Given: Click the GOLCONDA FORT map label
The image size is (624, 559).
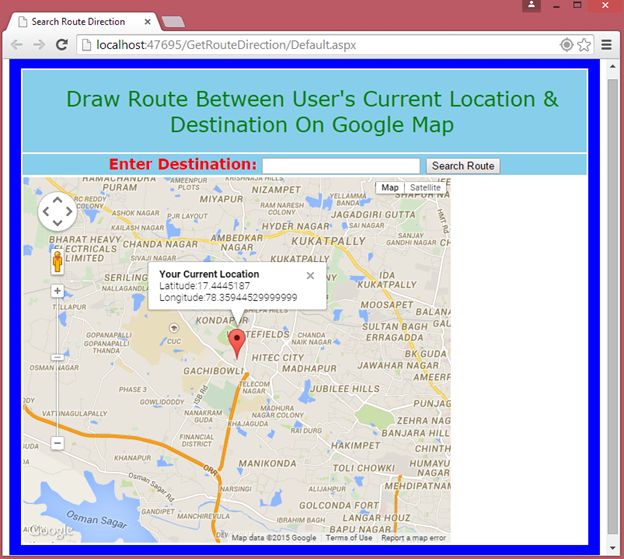Looking at the screenshot, I should tap(339, 505).
